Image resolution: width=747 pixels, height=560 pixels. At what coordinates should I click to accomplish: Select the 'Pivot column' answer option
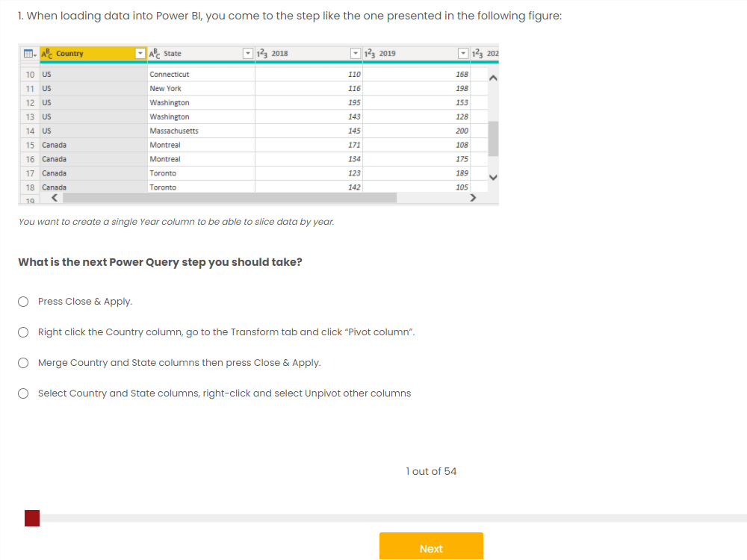click(x=22, y=332)
